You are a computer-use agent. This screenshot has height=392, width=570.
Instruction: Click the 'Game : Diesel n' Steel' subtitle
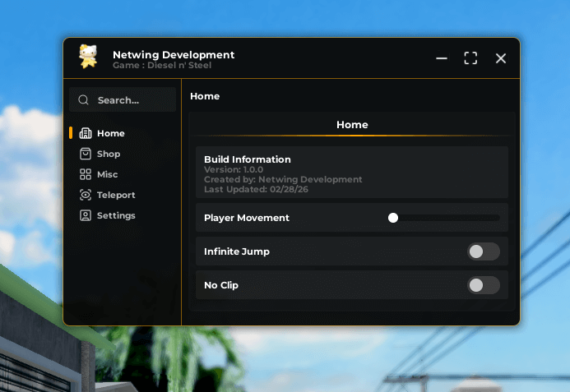pos(162,65)
